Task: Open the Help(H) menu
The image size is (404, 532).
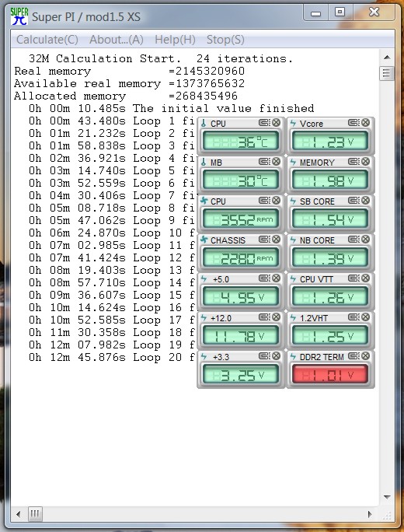Action: point(175,40)
